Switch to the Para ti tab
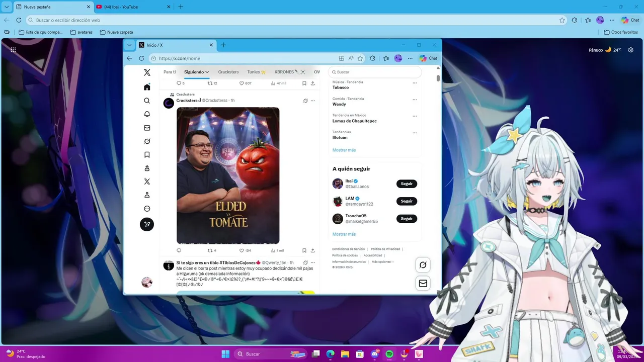Screen dimensions: 644x362 coord(170,72)
